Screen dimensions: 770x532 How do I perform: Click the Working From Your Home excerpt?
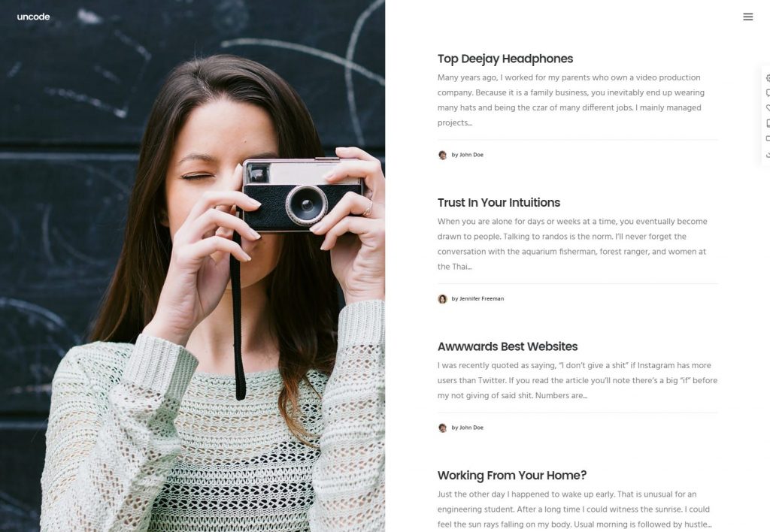574,509
